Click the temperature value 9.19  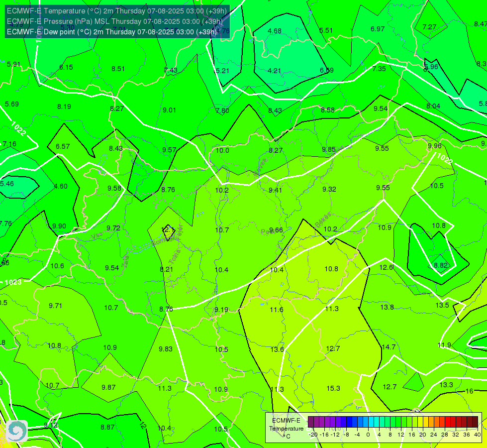pyautogui.click(x=221, y=310)
